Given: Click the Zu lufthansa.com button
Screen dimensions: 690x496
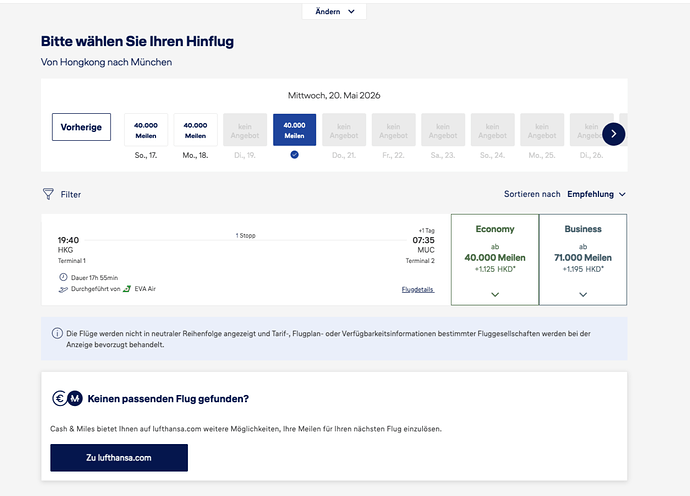Looking at the screenshot, I should (119, 458).
